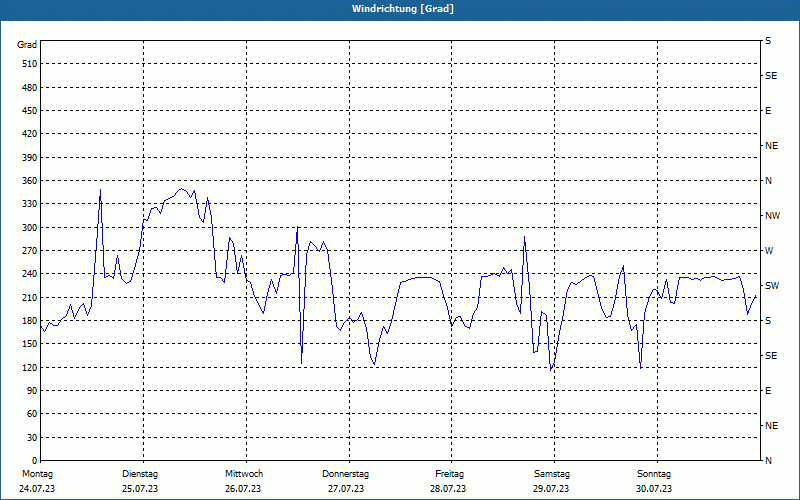The width and height of the screenshot is (800, 500).
Task: Select the 480 value on left axis
Action: [30, 87]
